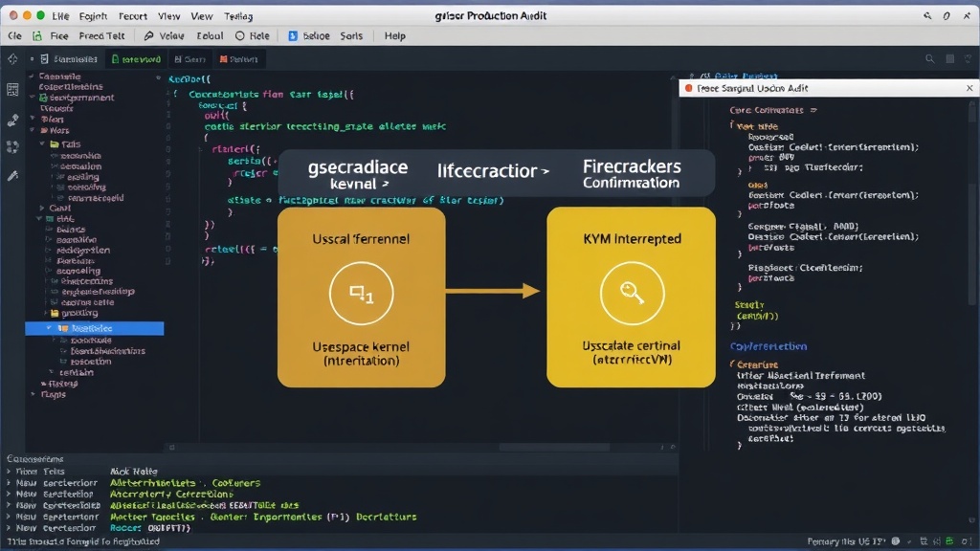The height and width of the screenshot is (551, 980).
Task: Click the magnifier icon in KYM Interrepted box
Action: [632, 293]
